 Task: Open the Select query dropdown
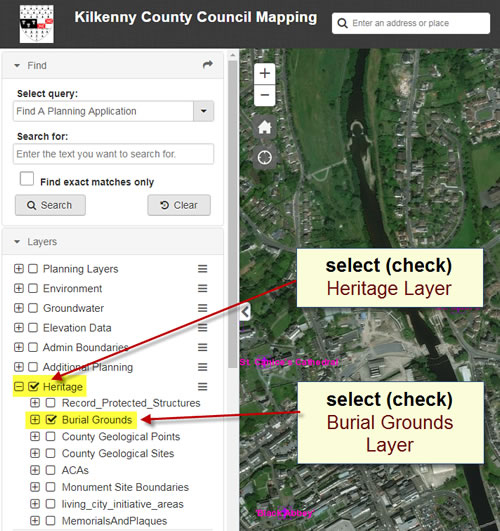click(204, 111)
